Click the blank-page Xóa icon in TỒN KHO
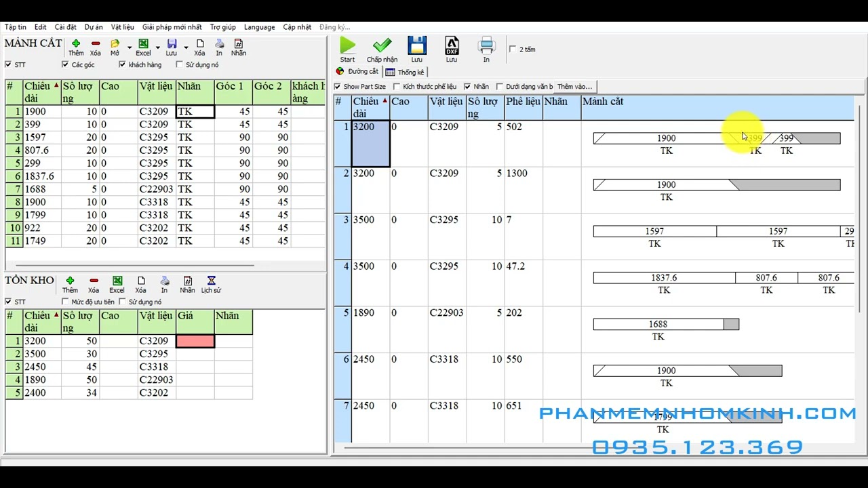This screenshot has width=868, height=488. 140,281
